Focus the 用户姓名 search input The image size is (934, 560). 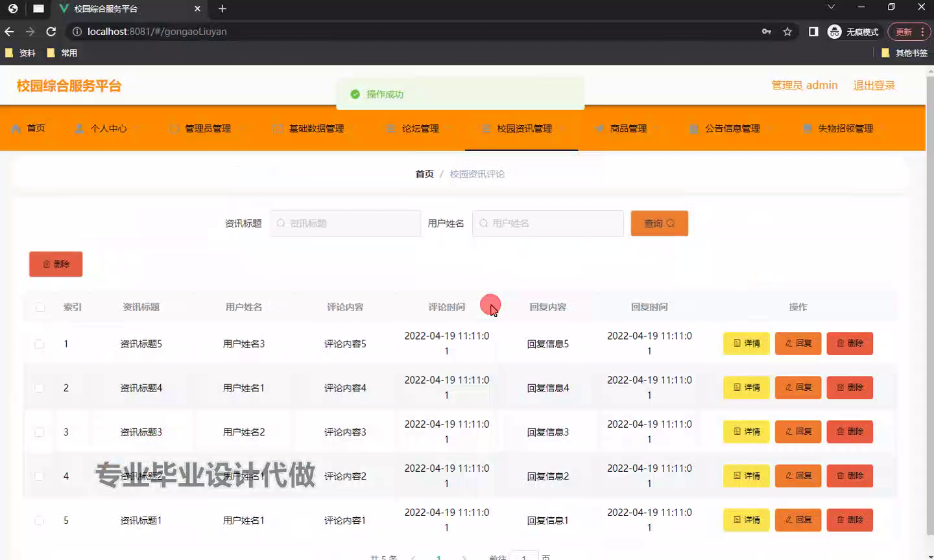548,223
